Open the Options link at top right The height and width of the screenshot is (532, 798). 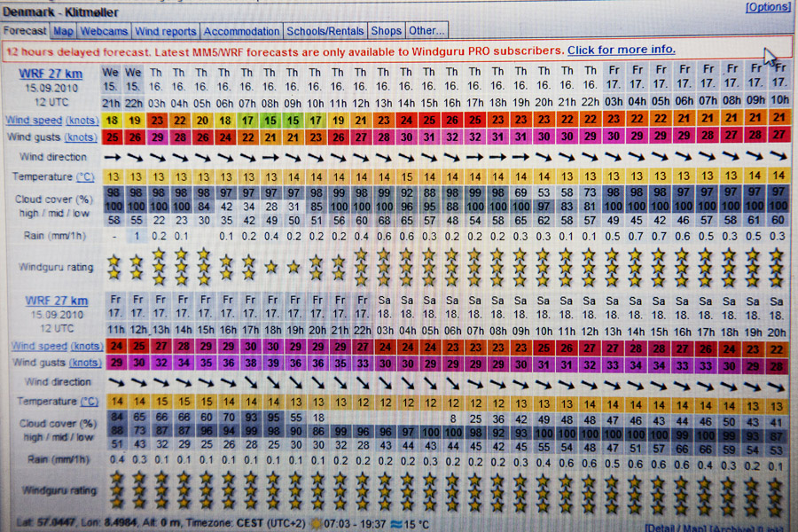pos(766,7)
